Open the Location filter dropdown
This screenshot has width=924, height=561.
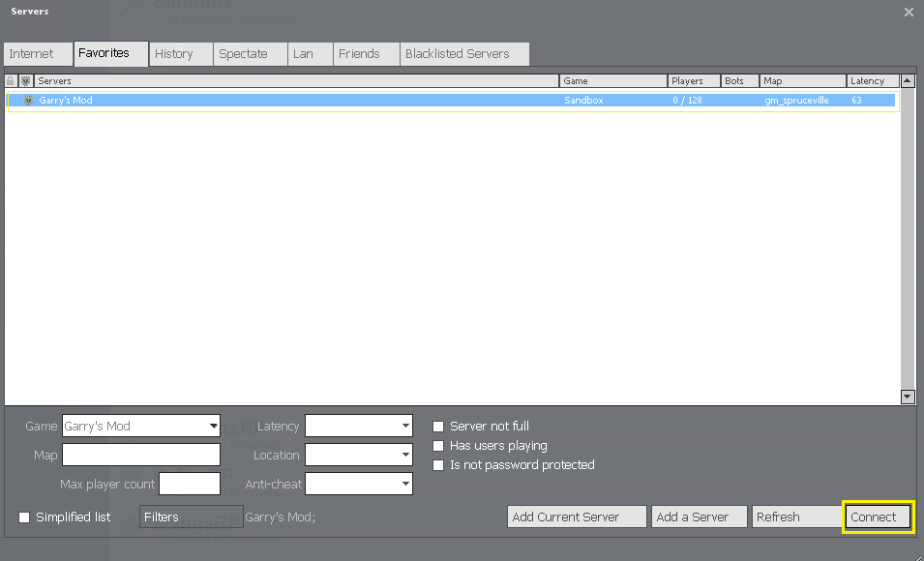(x=359, y=455)
